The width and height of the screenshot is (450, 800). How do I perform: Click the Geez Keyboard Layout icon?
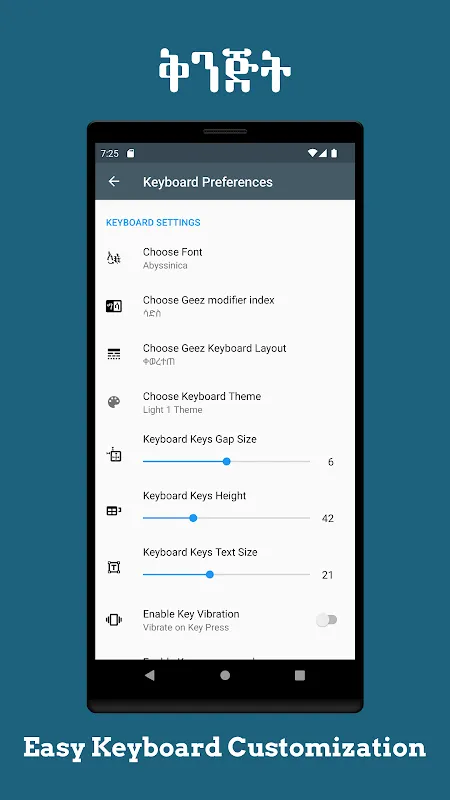(x=114, y=354)
